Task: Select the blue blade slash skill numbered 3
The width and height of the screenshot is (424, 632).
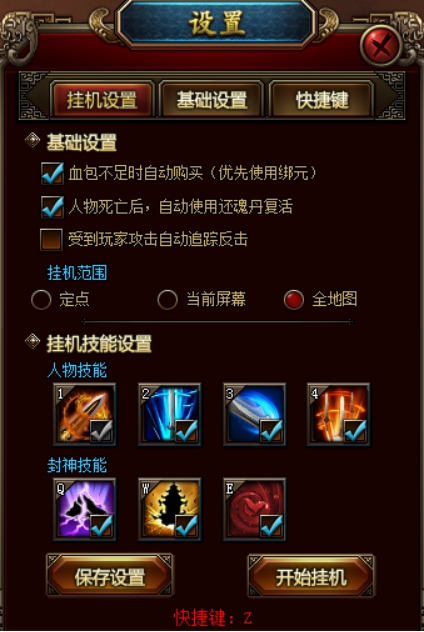Action: click(x=255, y=414)
